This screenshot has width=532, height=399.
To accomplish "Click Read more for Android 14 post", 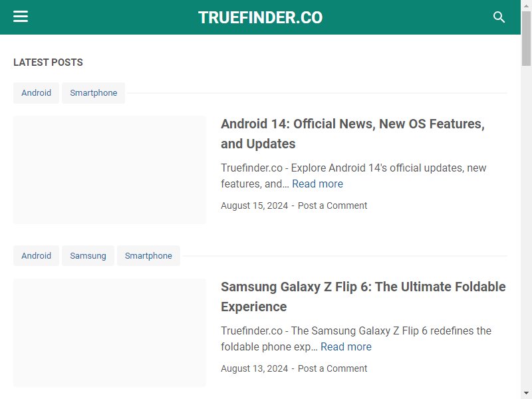I will (x=317, y=184).
